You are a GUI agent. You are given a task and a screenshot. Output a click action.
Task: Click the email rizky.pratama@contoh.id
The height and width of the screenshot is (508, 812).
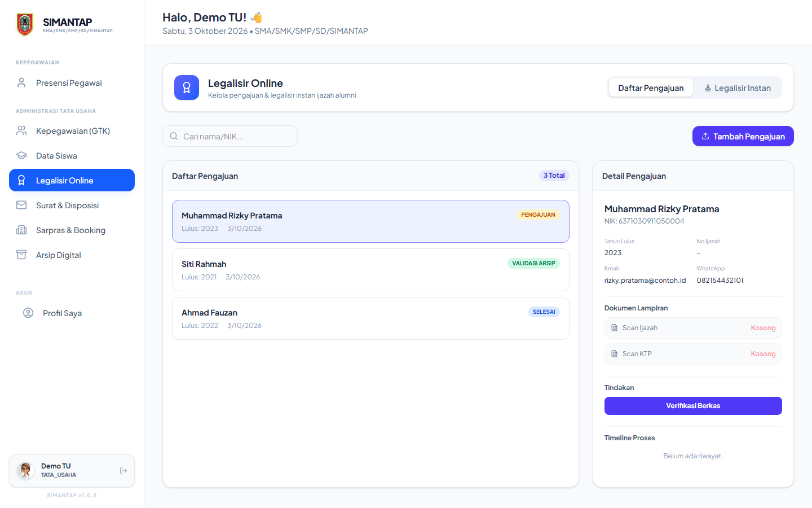point(645,281)
